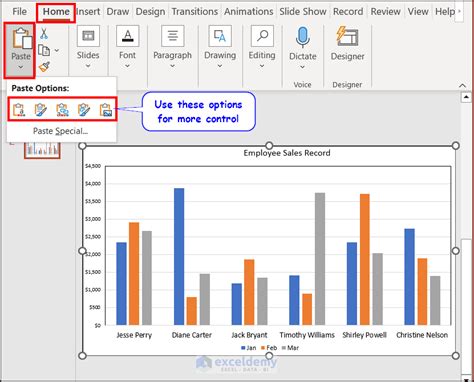Image resolution: width=474 pixels, height=382 pixels.
Task: Open the View tab
Action: pos(418,12)
